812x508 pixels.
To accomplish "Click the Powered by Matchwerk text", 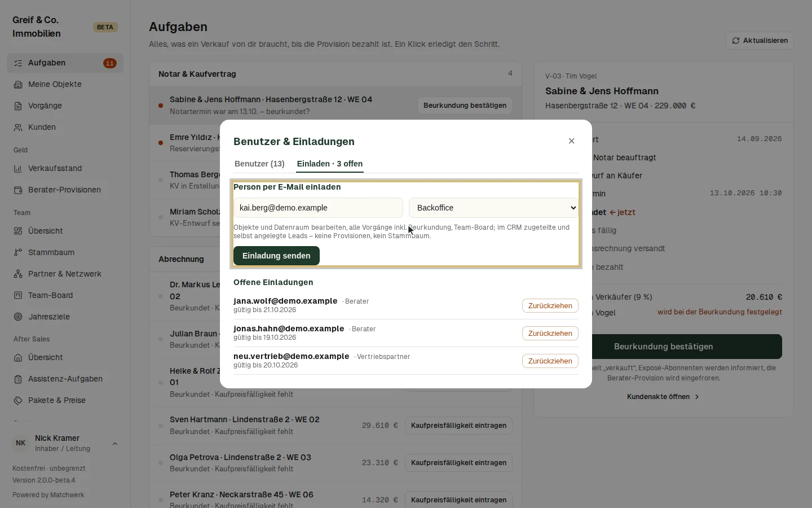I will [48, 495].
